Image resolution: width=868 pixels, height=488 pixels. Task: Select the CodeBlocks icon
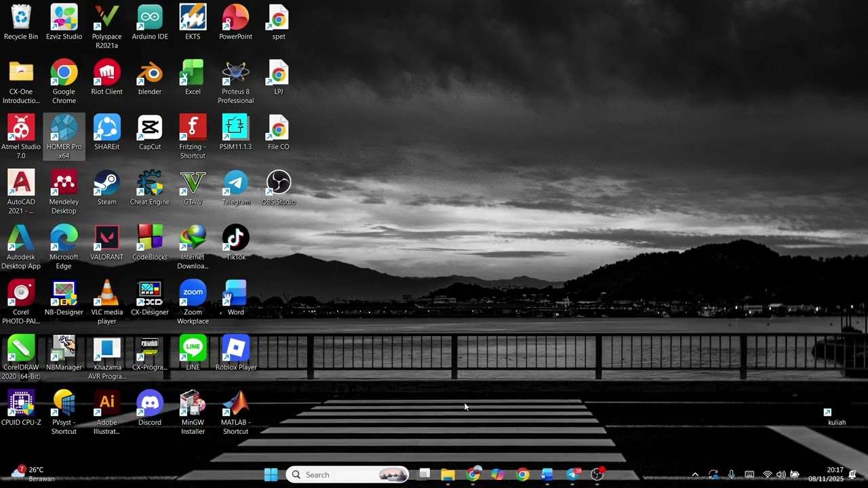[x=150, y=243]
